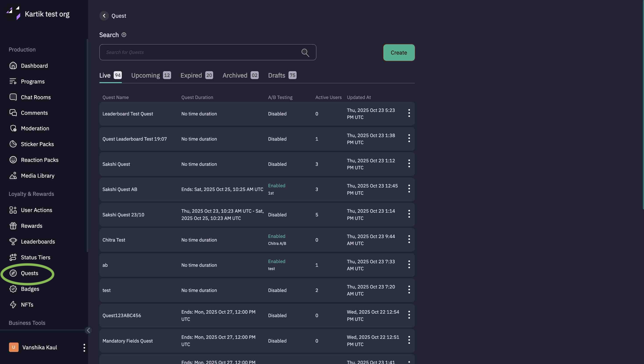Click the search magnifier icon
The height and width of the screenshot is (364, 644).
coord(305,53)
